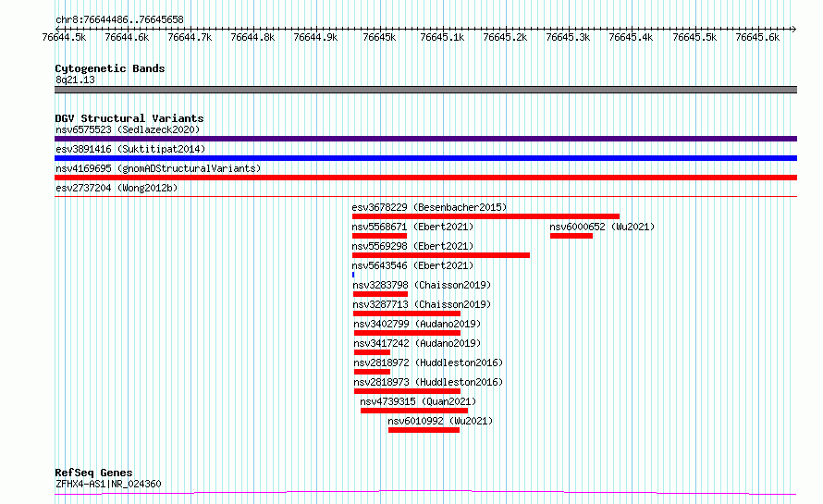Click the 76645k ruler tick label

379,37
